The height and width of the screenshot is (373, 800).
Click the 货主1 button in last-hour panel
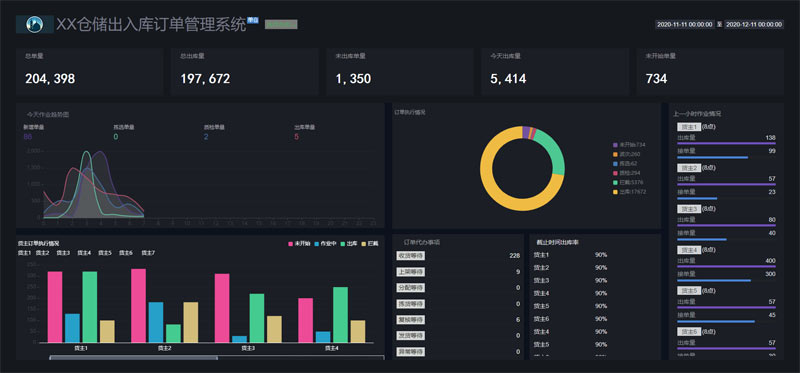(x=689, y=127)
